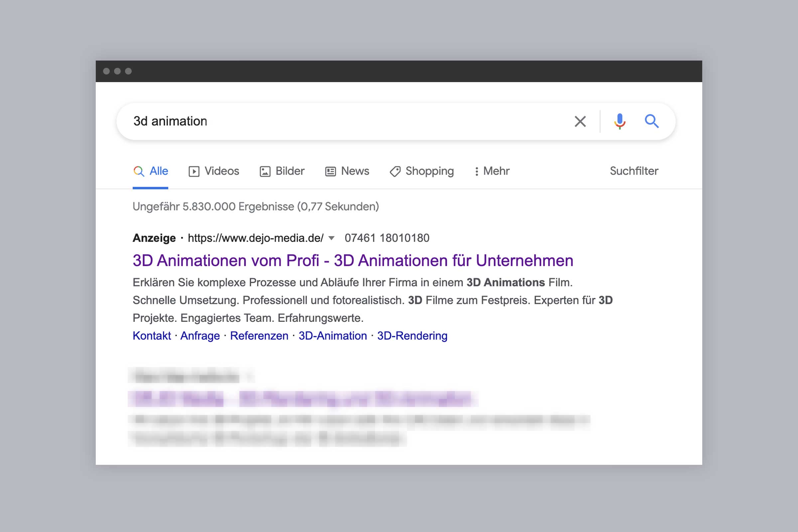Screen dimensions: 798x532
Task: Click the Bilder image icon
Action: point(265,171)
